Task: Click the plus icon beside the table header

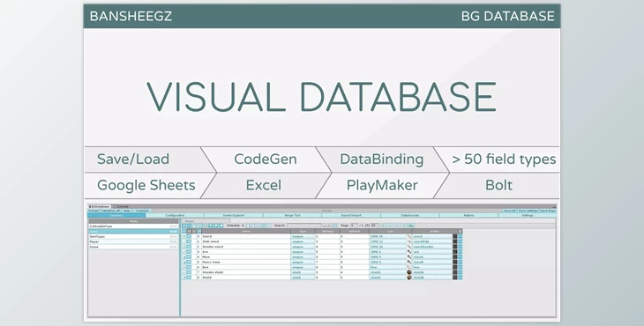Action: [x=184, y=231]
